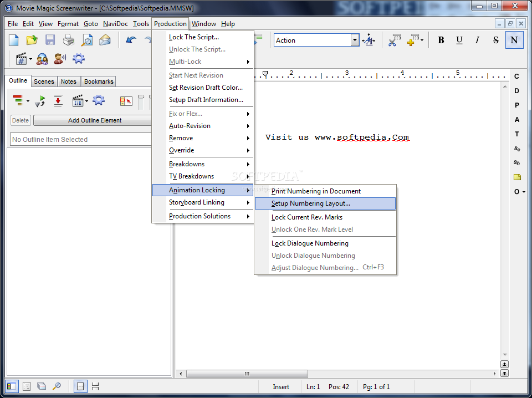Viewport: 532px width, 398px height.
Task: Open outline options with the panel's gear icon
Action: click(x=99, y=100)
